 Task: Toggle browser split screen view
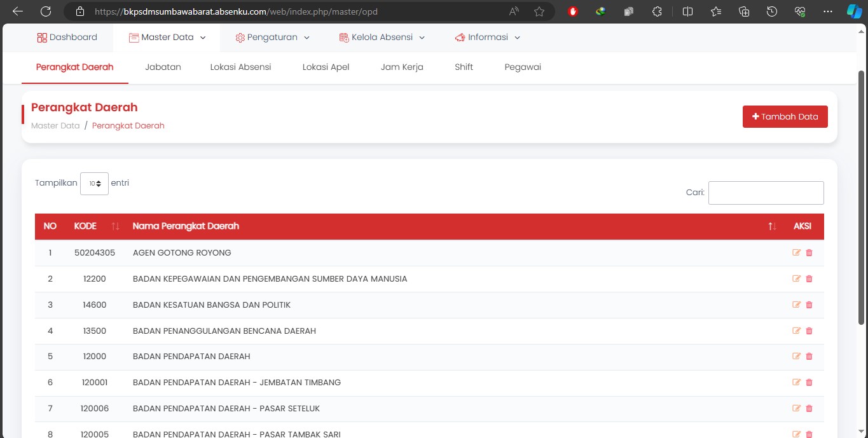tap(687, 11)
